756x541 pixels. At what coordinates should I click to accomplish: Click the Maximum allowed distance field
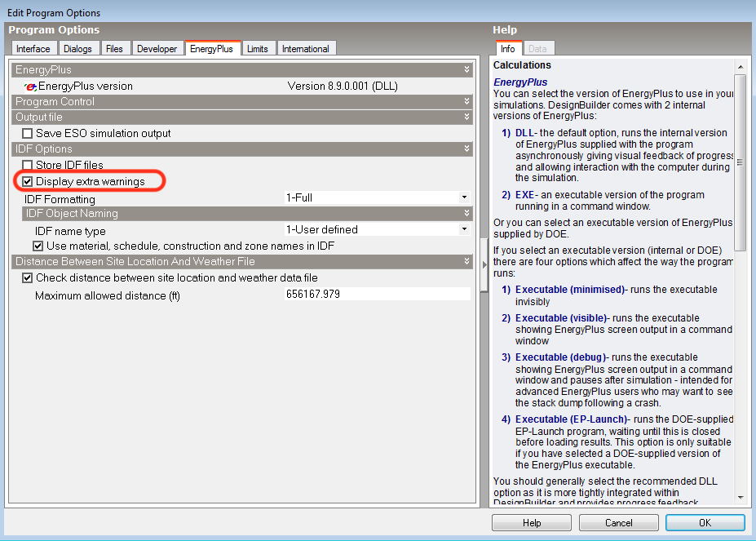[x=377, y=295]
